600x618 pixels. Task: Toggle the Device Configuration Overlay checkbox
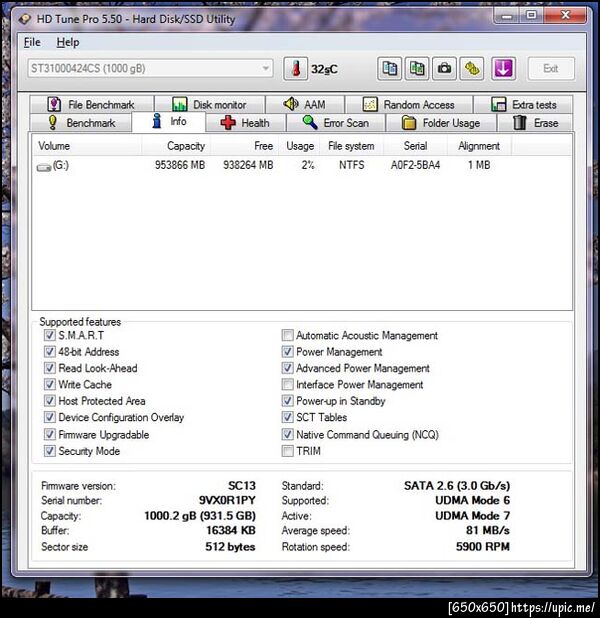tap(49, 417)
